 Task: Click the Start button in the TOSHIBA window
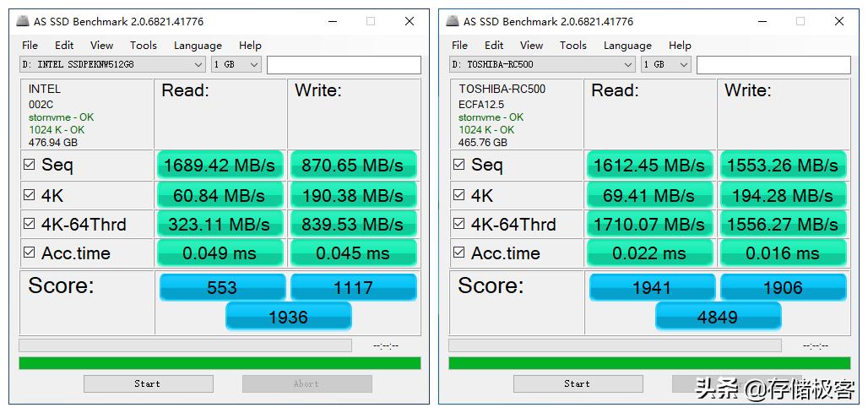coord(578,383)
